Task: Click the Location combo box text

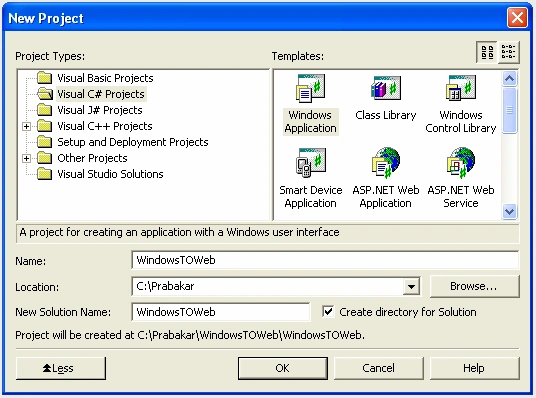Action: click(x=267, y=287)
